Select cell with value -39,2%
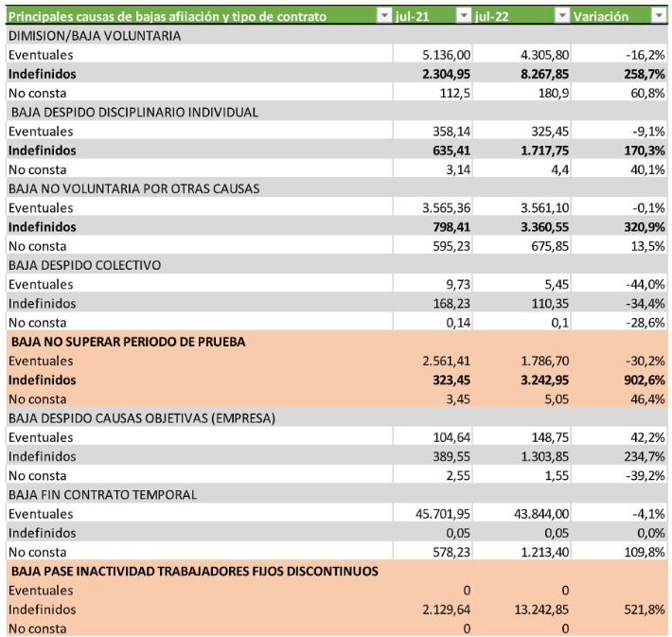Image resolution: width=672 pixels, height=637 pixels. click(619, 475)
